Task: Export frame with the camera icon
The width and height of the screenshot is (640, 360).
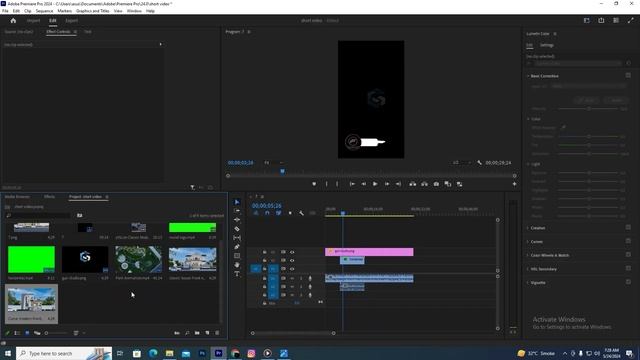Action: tap(436, 184)
